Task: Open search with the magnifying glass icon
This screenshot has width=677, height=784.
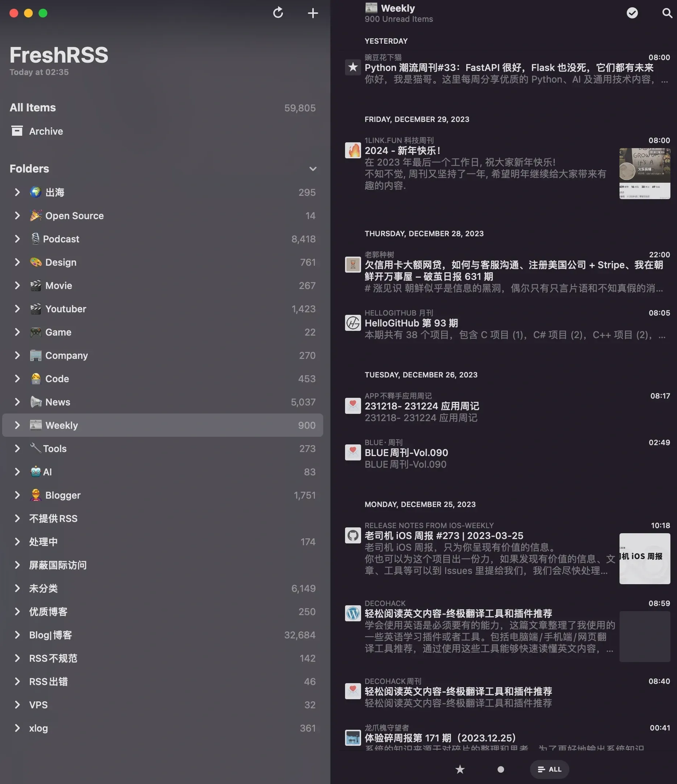Action: [667, 13]
